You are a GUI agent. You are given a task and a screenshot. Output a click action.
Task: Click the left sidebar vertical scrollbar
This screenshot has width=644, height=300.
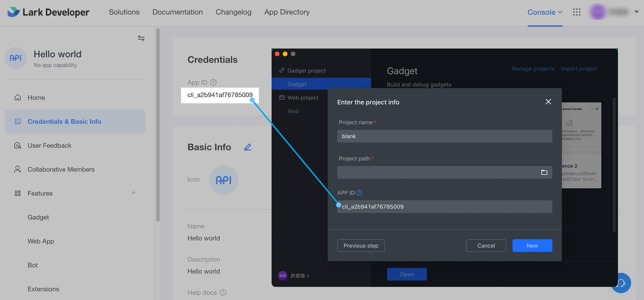point(158,125)
